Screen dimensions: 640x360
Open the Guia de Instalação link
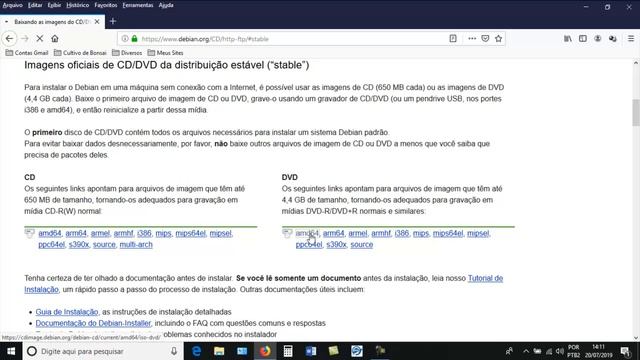point(67,312)
